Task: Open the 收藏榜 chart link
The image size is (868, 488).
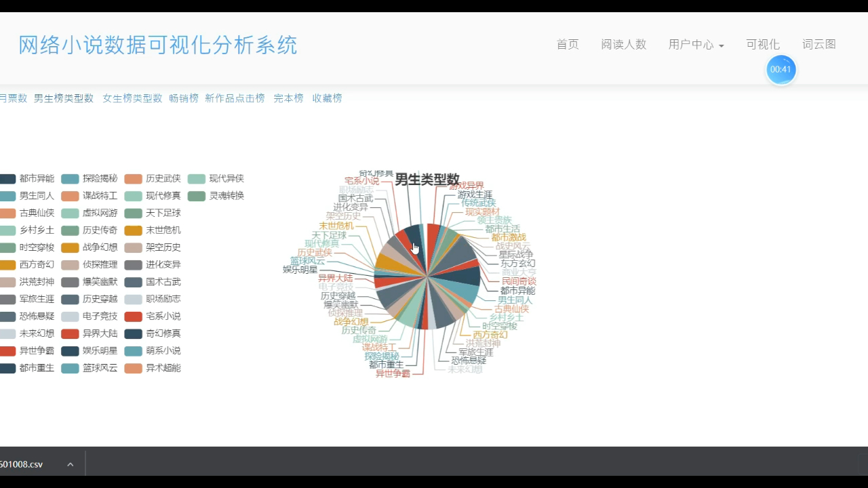Action: [x=327, y=98]
